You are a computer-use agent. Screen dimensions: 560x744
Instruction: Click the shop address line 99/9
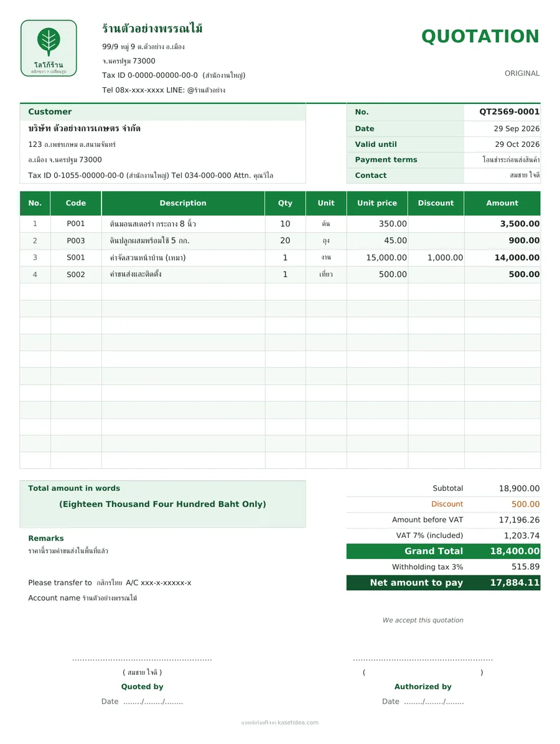143,47
